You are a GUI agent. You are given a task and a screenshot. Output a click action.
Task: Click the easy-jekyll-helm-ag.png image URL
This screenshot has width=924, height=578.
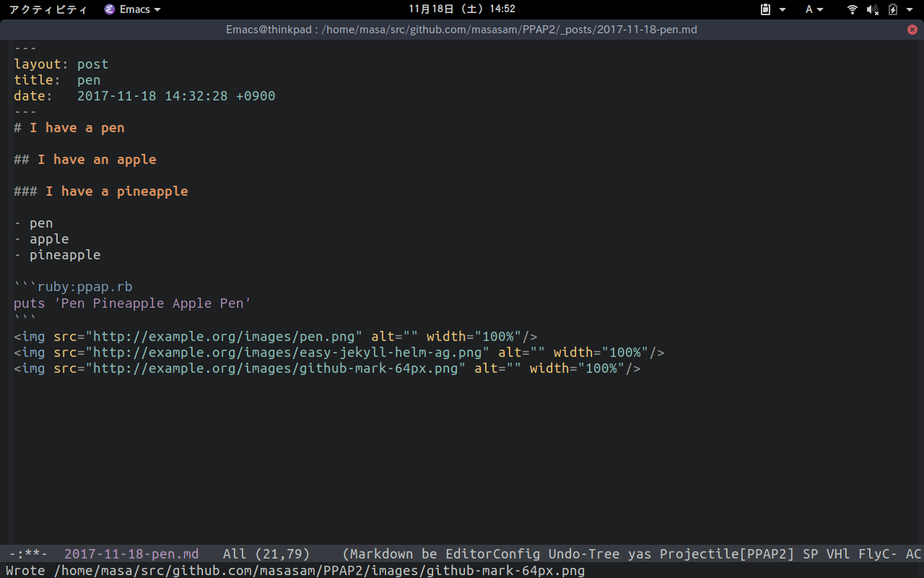(x=287, y=353)
